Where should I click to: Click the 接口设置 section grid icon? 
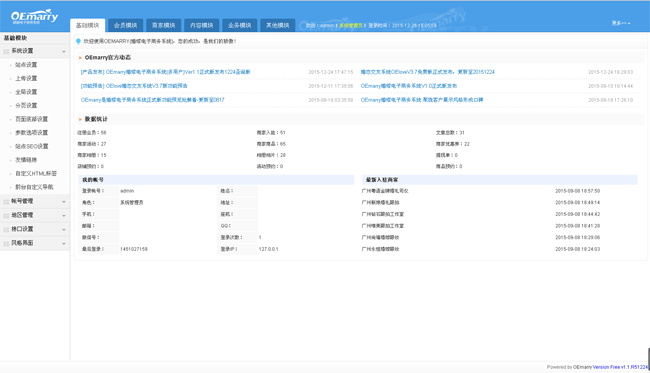tap(6, 229)
